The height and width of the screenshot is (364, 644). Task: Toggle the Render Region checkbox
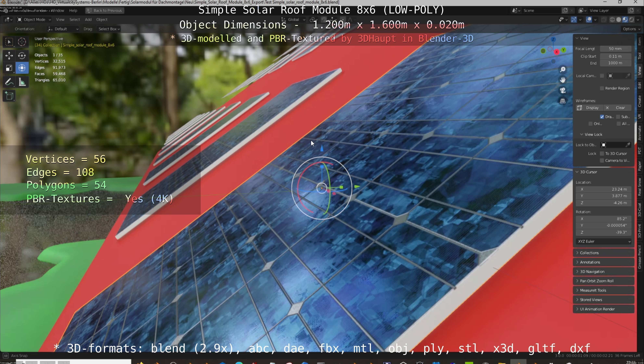pos(602,88)
